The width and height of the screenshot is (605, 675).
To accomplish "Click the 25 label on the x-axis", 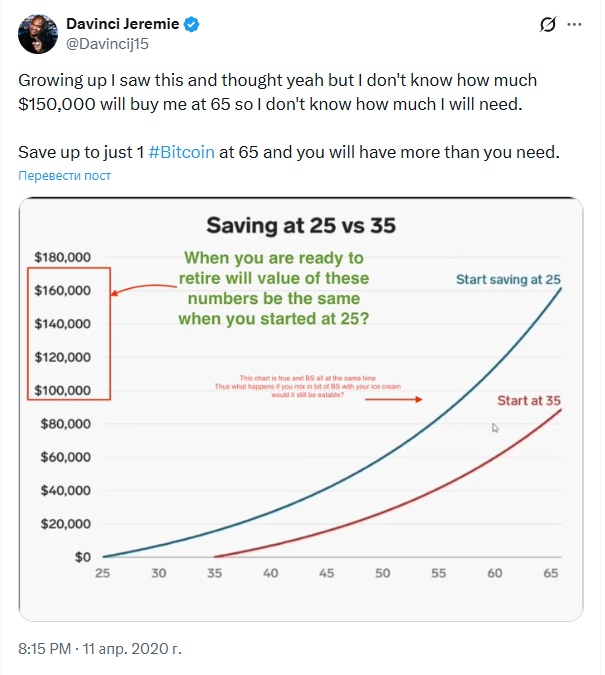I will pyautogui.click(x=101, y=573).
